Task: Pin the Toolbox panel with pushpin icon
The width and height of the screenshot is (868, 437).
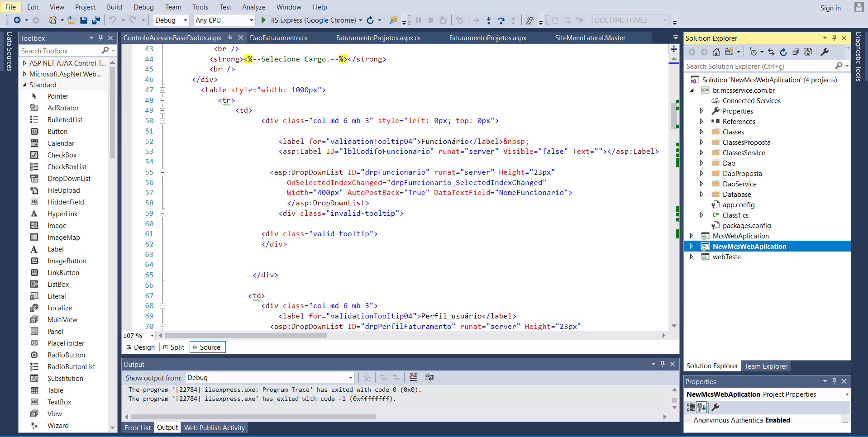Action: pos(100,38)
